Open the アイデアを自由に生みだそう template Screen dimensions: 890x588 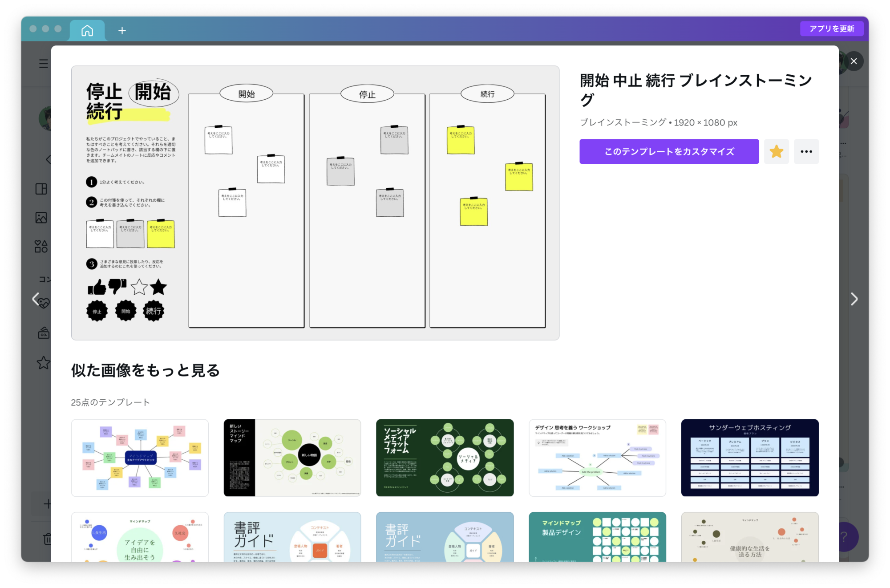coord(140,536)
